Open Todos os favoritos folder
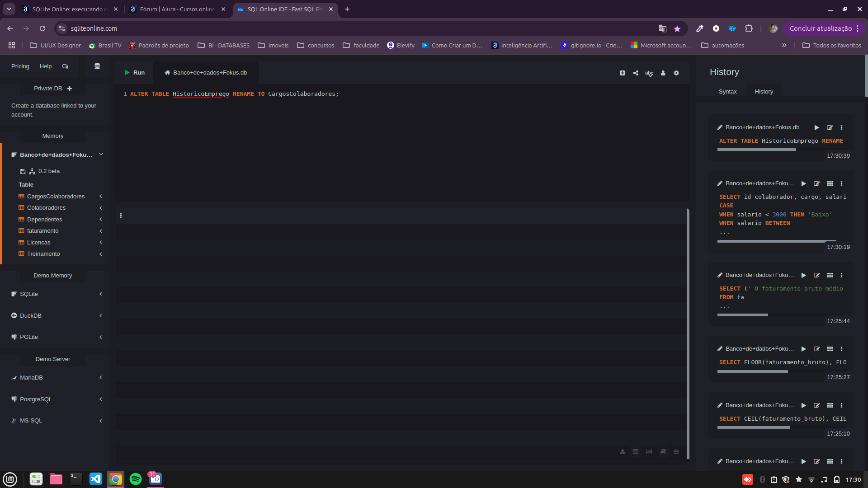Screen dimensions: 868x488 832,46
